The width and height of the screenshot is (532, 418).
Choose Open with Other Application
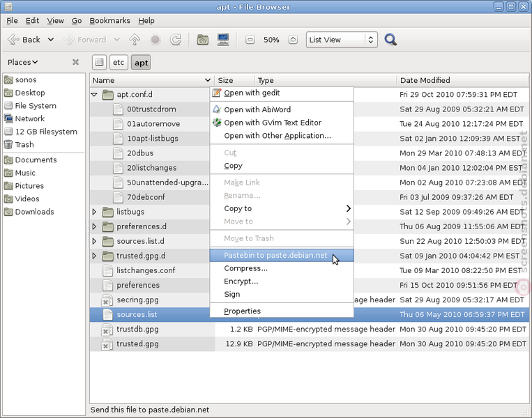coord(282,136)
